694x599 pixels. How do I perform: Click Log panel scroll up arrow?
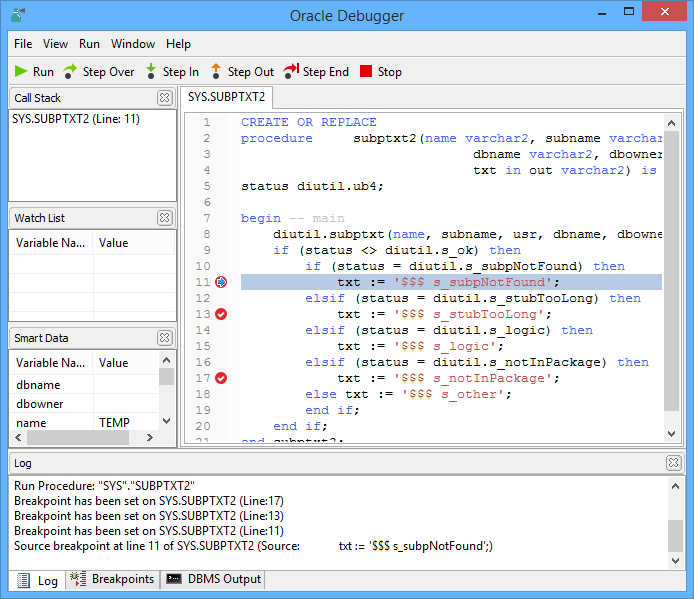click(x=675, y=486)
